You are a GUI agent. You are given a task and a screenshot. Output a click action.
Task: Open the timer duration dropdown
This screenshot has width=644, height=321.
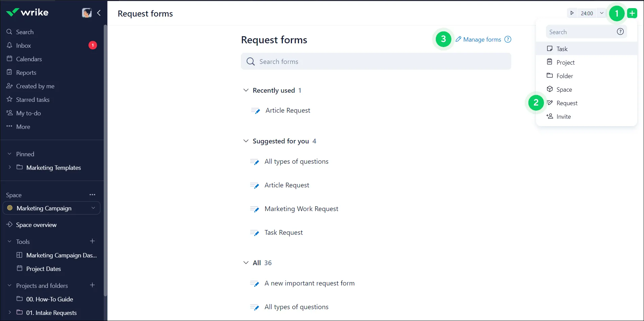602,13
